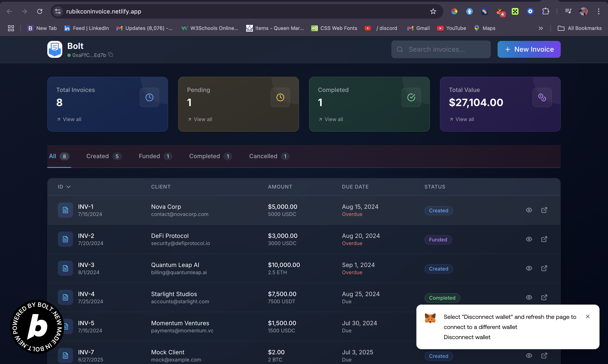Copy the wallet address icon

click(111, 55)
